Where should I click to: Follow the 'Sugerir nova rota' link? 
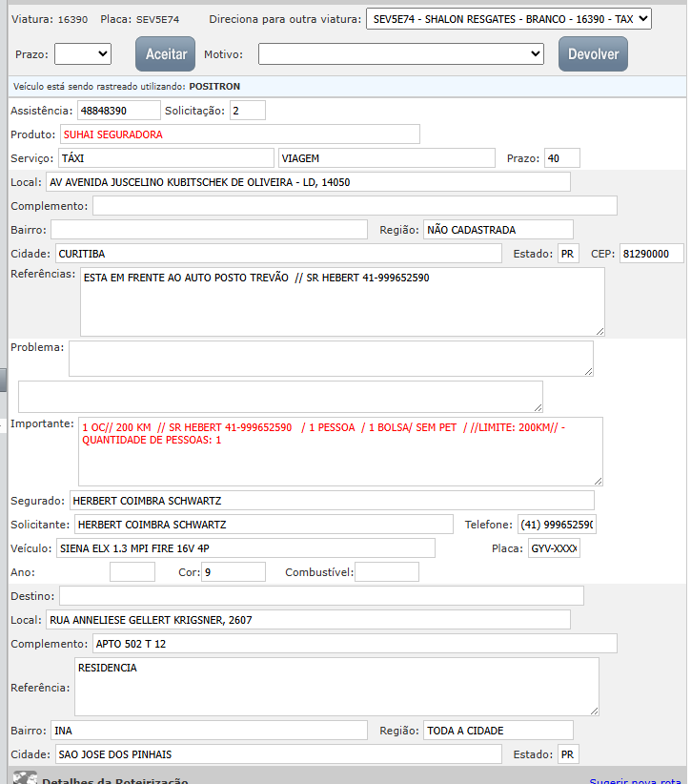coord(637,781)
